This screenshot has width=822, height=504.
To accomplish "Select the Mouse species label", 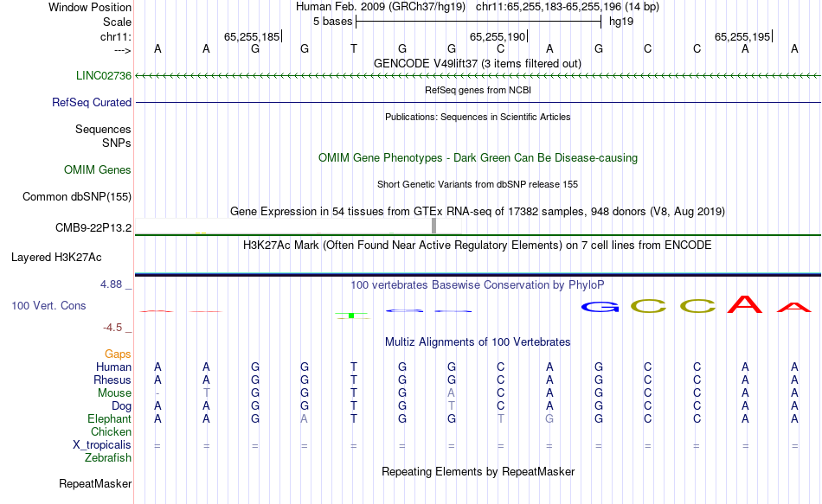I will [114, 393].
